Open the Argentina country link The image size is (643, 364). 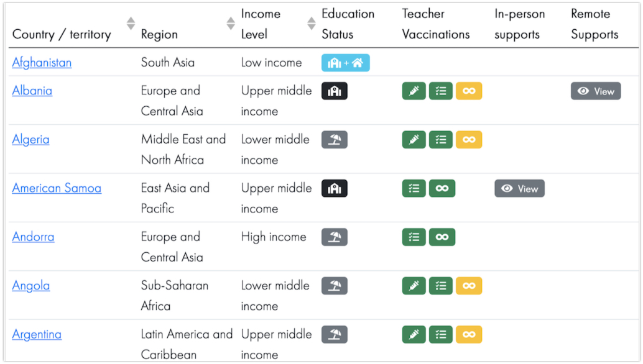tap(37, 335)
